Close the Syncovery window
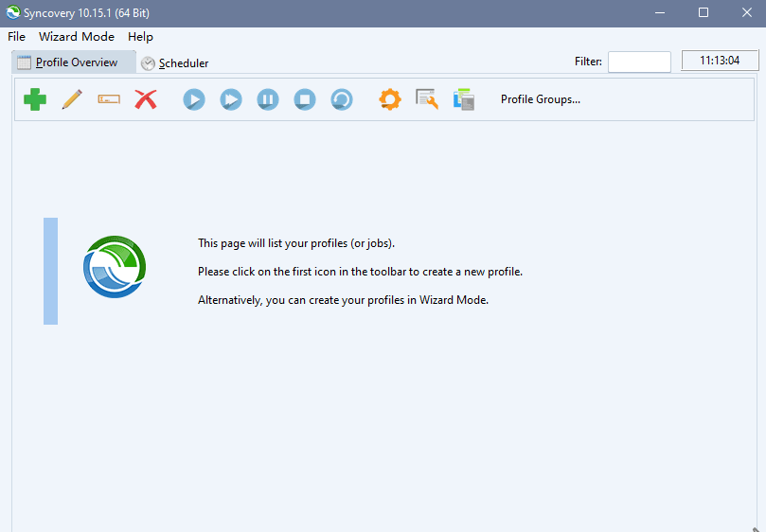 point(747,12)
